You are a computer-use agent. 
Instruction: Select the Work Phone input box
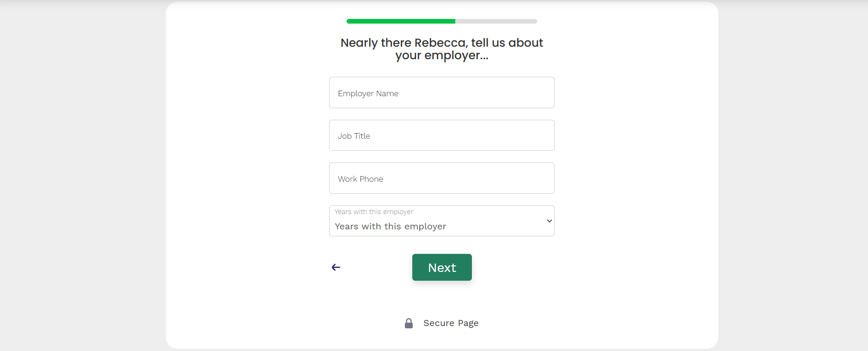(x=441, y=178)
